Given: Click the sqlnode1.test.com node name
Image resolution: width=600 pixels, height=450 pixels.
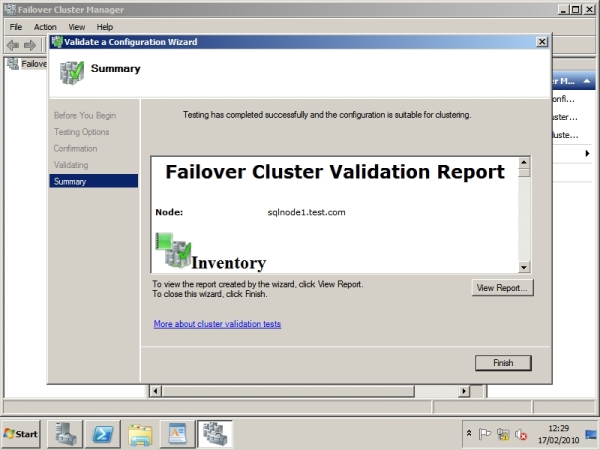Looking at the screenshot, I should point(306,212).
